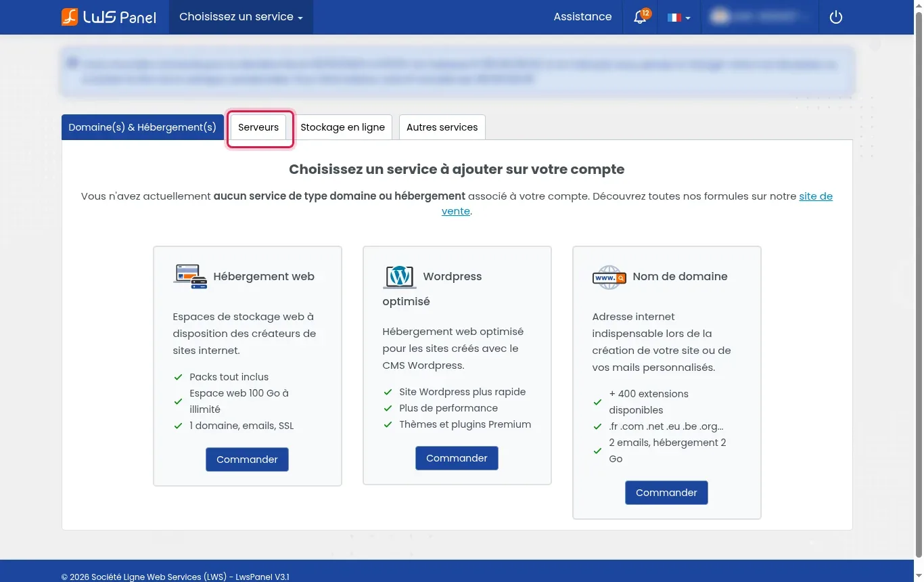This screenshot has height=582, width=924.
Task: Open the Choisissez un service dropdown
Action: pyautogui.click(x=241, y=17)
